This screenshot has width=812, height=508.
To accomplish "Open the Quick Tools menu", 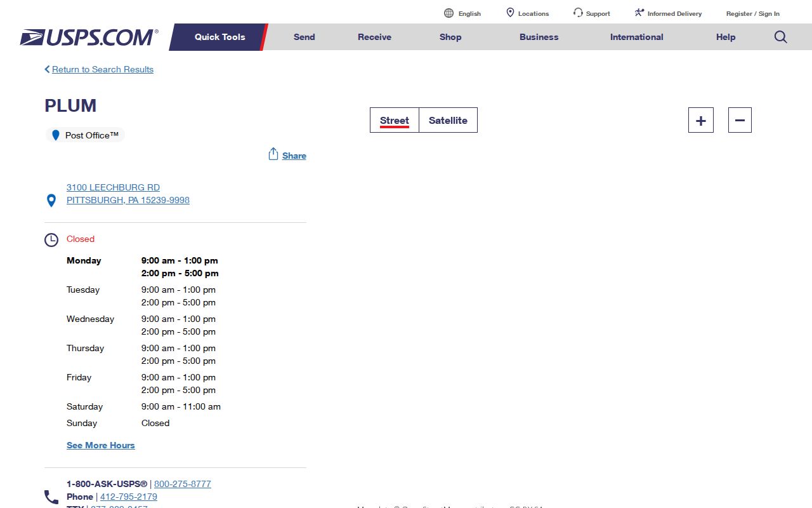I will 219,37.
